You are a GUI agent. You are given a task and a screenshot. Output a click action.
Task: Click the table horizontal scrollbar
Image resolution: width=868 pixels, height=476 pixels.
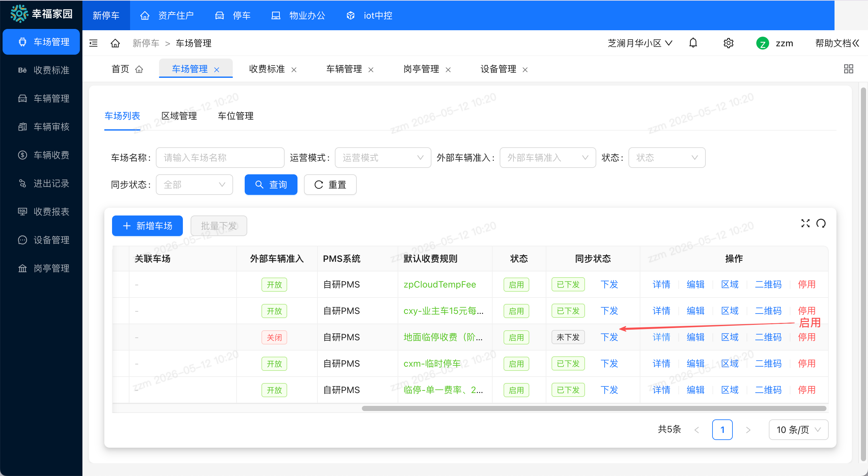pos(594,408)
